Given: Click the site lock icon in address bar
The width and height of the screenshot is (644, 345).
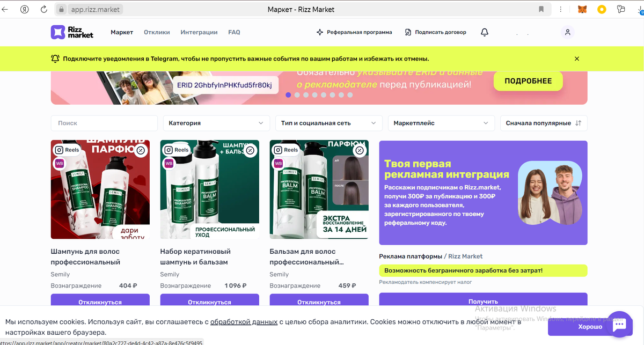Looking at the screenshot, I should 62,9.
